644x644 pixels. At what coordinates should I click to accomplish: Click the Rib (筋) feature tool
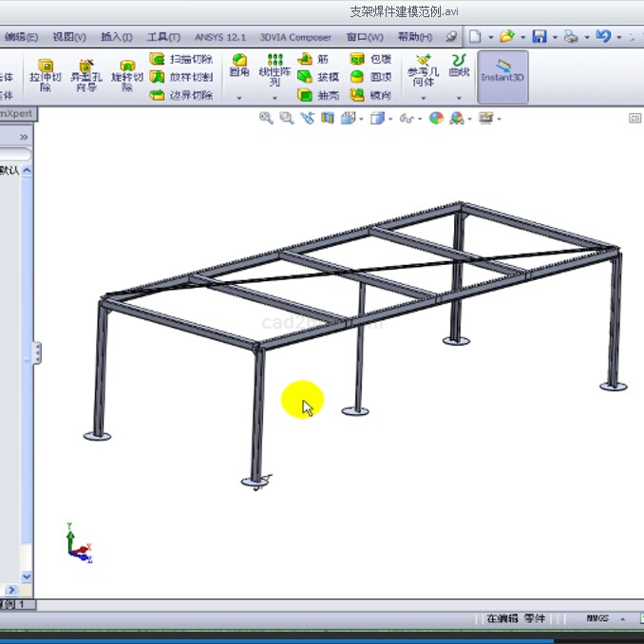tap(314, 59)
